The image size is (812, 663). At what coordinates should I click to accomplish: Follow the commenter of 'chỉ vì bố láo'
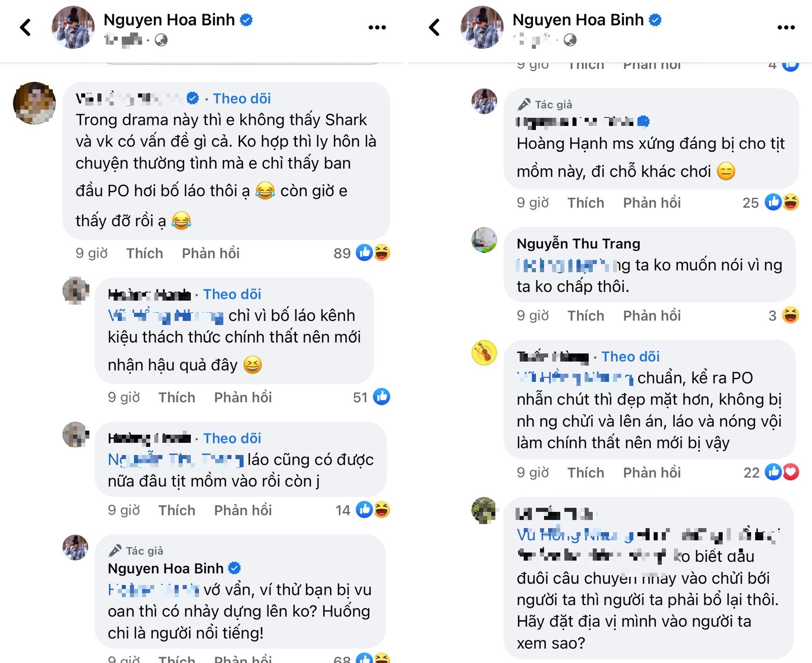[232, 294]
